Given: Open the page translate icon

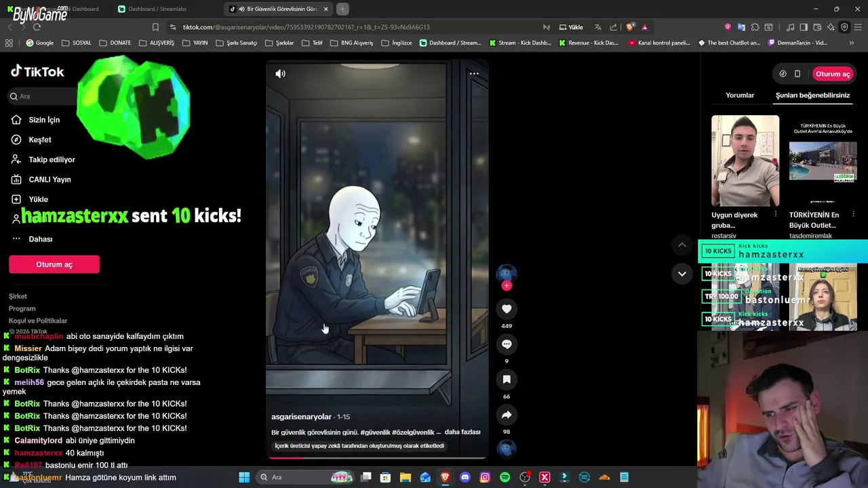Looking at the screenshot, I should tap(597, 27).
